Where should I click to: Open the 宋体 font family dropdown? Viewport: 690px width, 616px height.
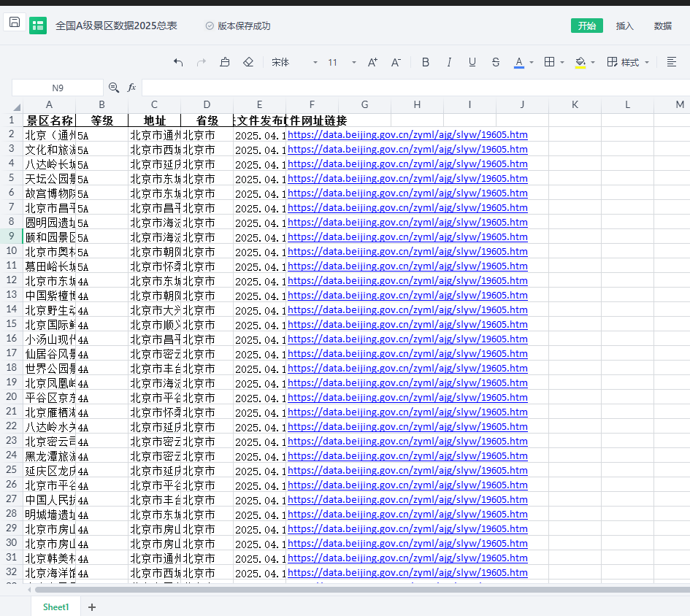point(294,63)
